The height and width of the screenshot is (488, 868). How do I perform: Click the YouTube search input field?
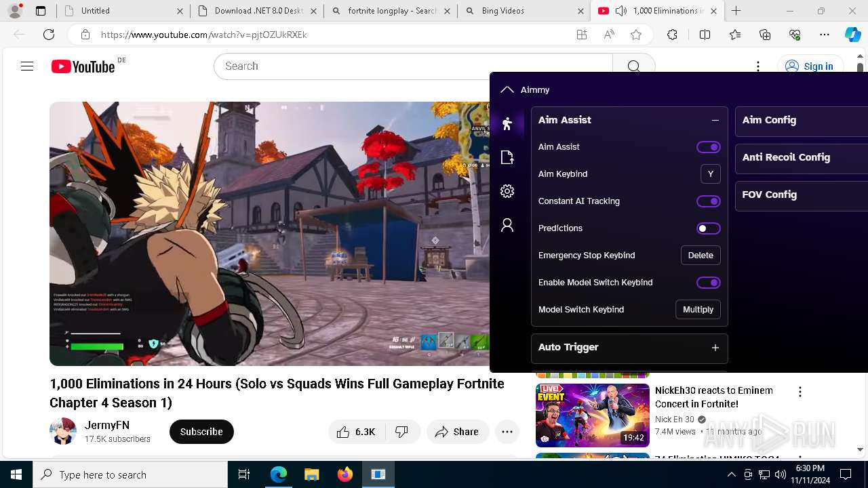(413, 66)
